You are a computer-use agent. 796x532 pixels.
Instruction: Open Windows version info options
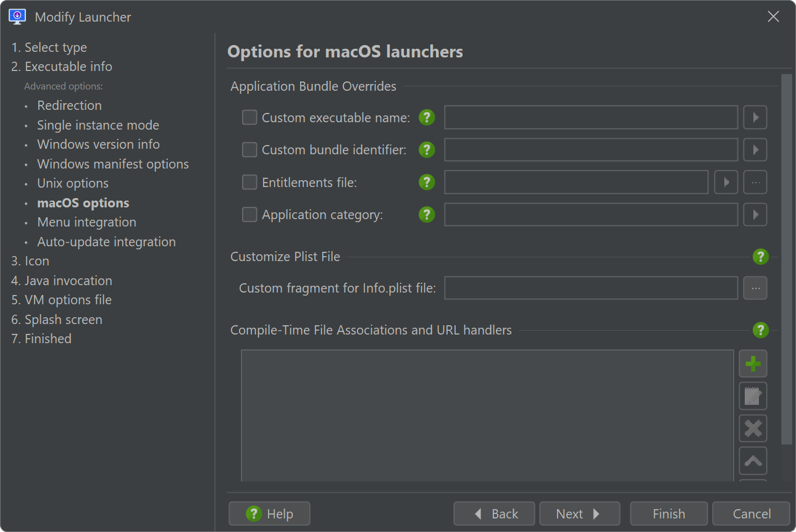98,144
